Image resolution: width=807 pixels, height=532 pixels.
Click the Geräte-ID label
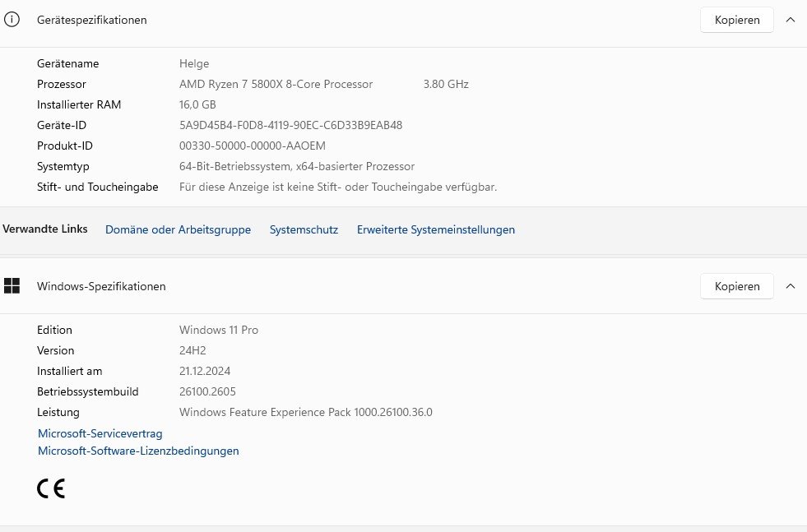pyautogui.click(x=62, y=125)
